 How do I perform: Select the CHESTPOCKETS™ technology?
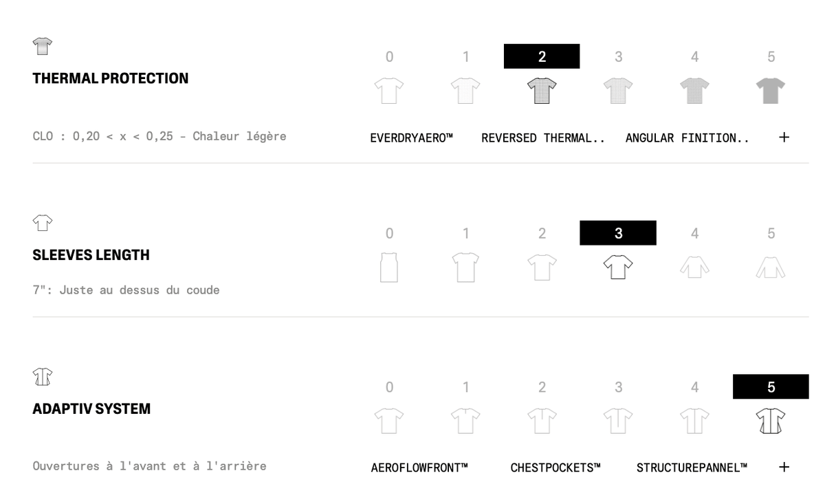pyautogui.click(x=555, y=468)
